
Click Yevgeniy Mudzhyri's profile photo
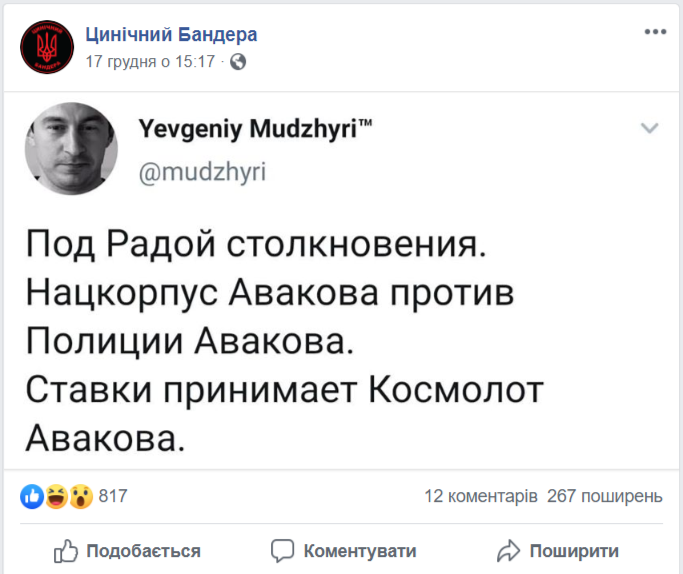click(72, 148)
